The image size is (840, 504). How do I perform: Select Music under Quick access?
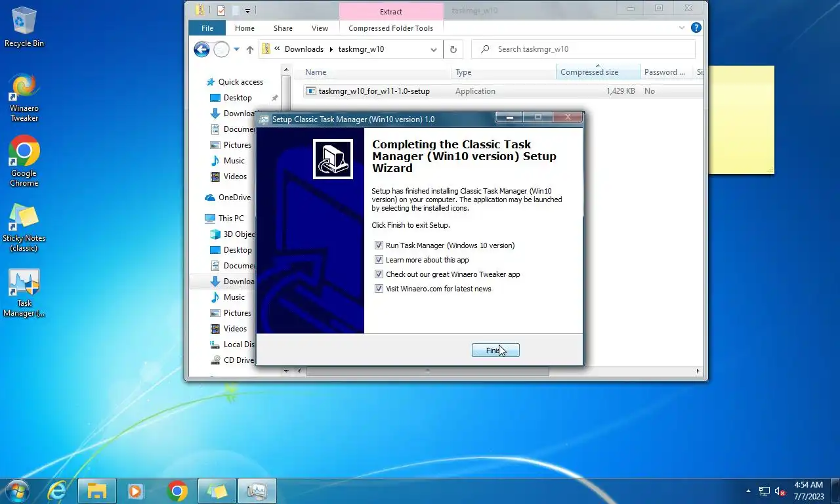[227, 161]
